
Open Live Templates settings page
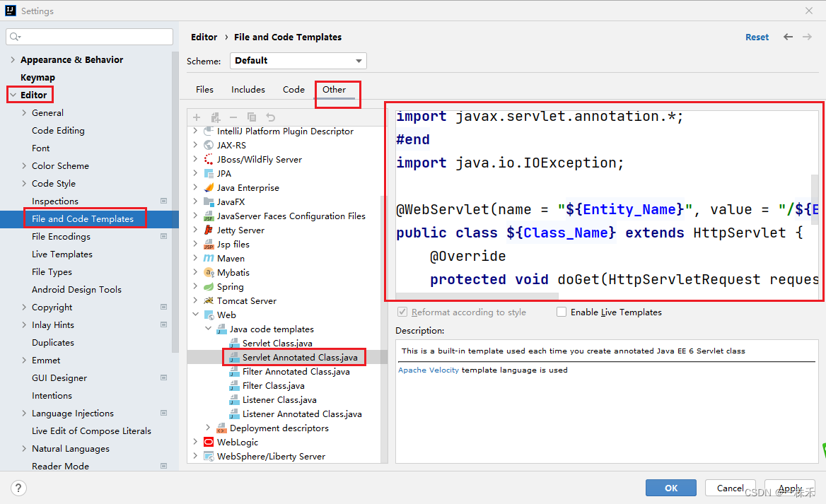point(62,254)
